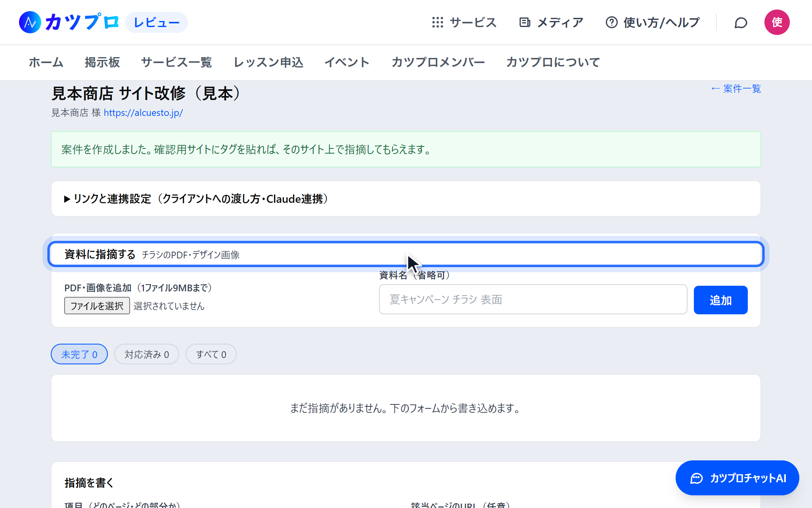Return via ← 案件一覧 link
The image size is (812, 508).
click(736, 89)
